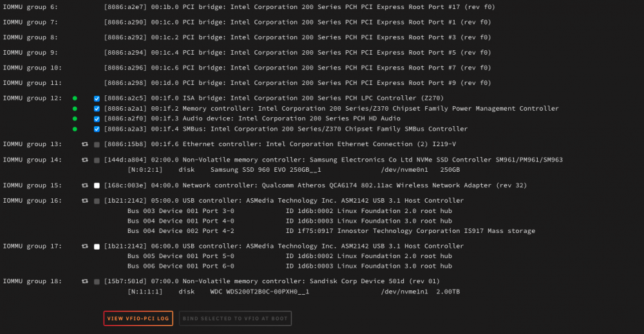The width and height of the screenshot is (644, 334).
Task: Click reset icon for Samsung NVMe group 14
Action: [x=85, y=160]
